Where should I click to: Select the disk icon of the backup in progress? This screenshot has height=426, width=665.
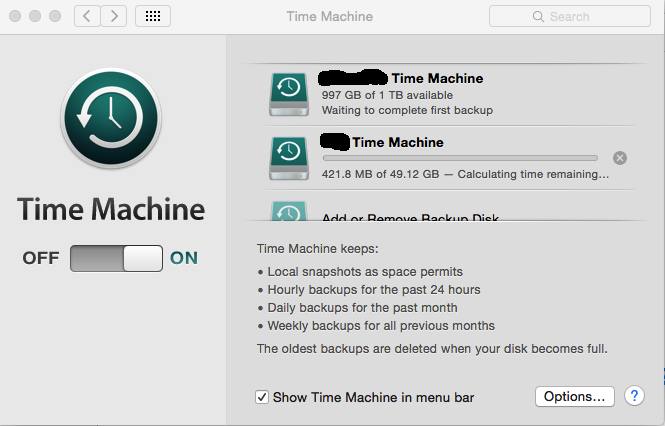pyautogui.click(x=289, y=158)
